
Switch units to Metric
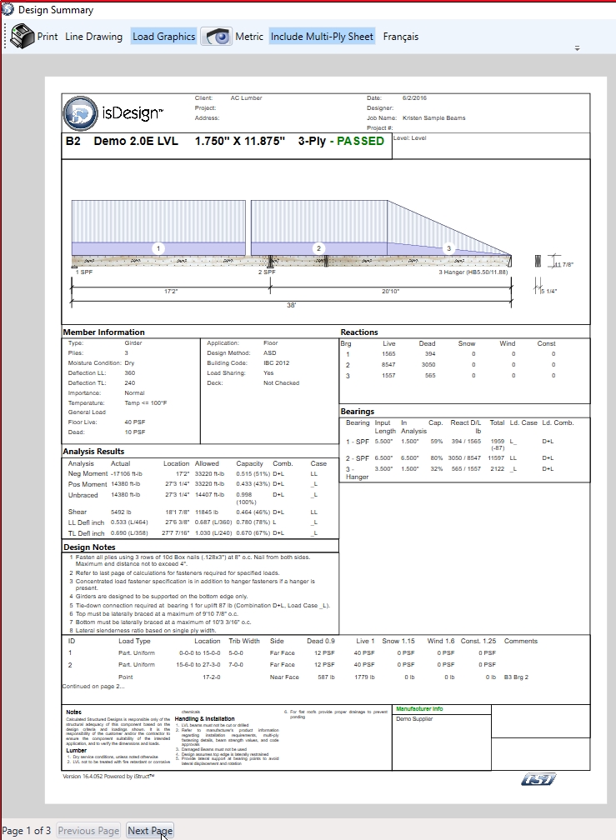point(249,37)
